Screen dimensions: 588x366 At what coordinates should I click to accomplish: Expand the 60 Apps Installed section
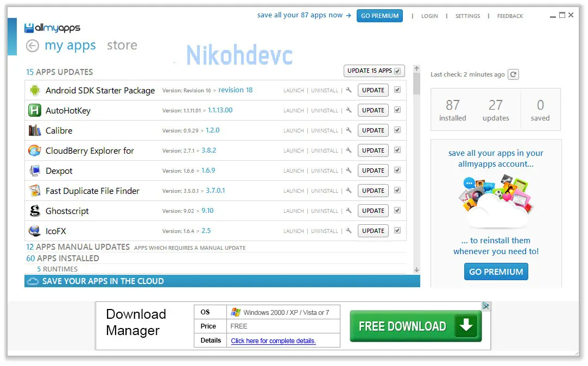tap(62, 258)
